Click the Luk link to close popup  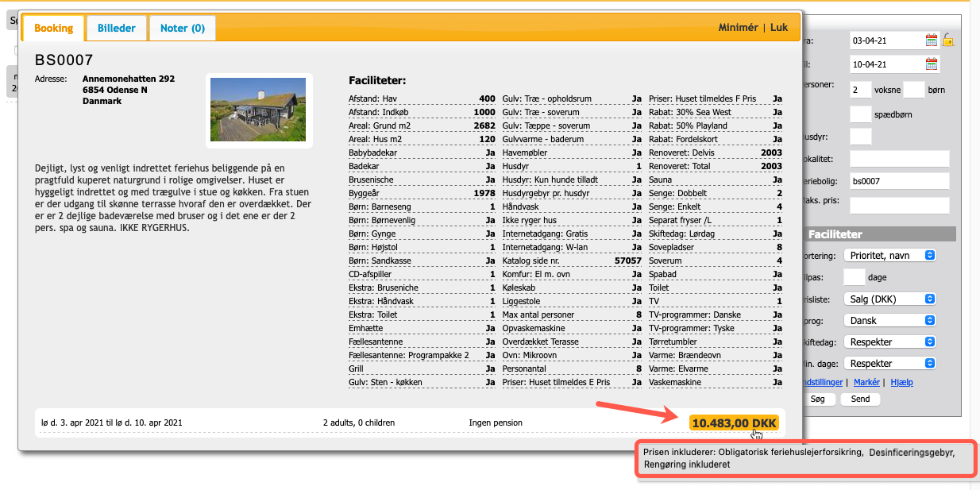(779, 27)
